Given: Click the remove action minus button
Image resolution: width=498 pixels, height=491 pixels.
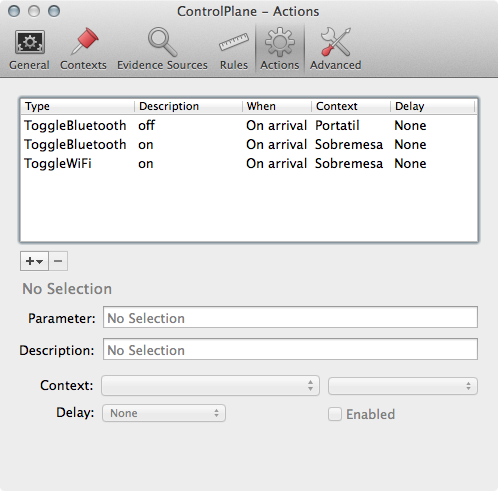Looking at the screenshot, I should [58, 261].
